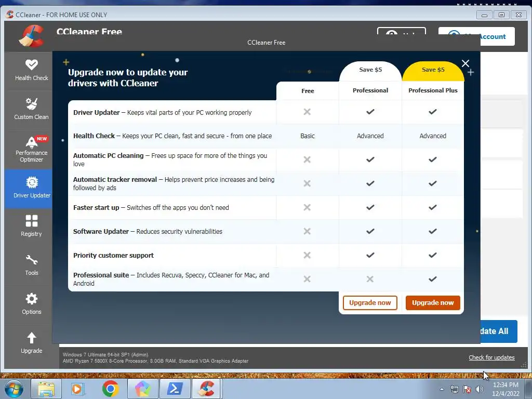
Task: Click the Priority customer support row text
Action: tap(113, 255)
